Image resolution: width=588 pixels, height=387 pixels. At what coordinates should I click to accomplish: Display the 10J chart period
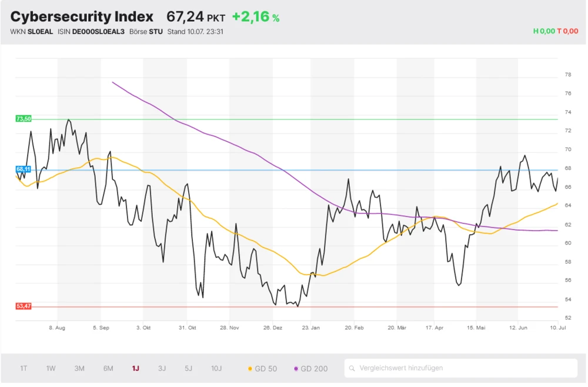tap(216, 369)
